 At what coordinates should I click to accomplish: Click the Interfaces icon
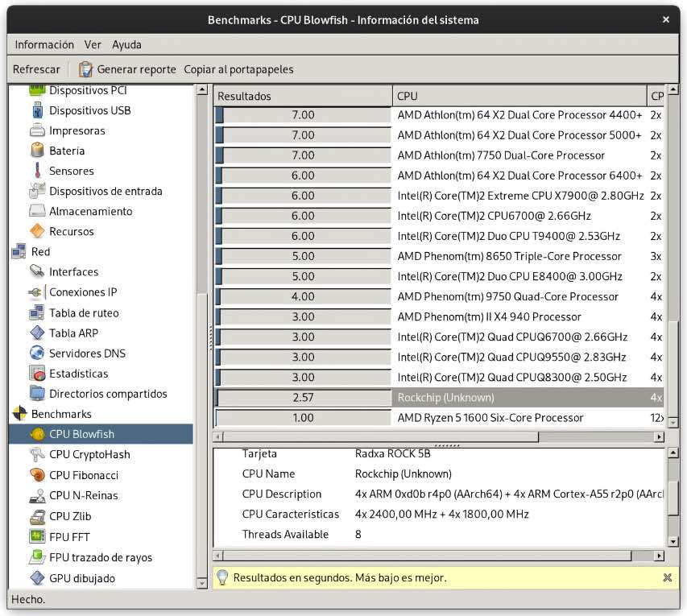click(x=37, y=271)
